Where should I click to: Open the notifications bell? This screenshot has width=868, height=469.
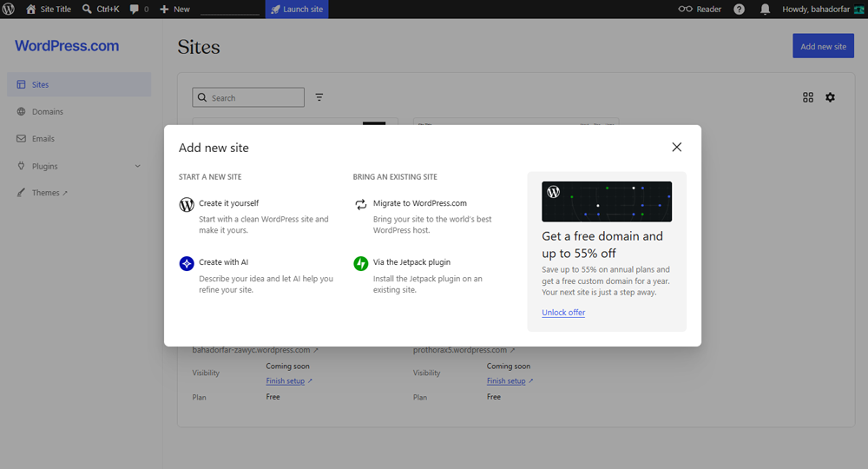point(765,9)
